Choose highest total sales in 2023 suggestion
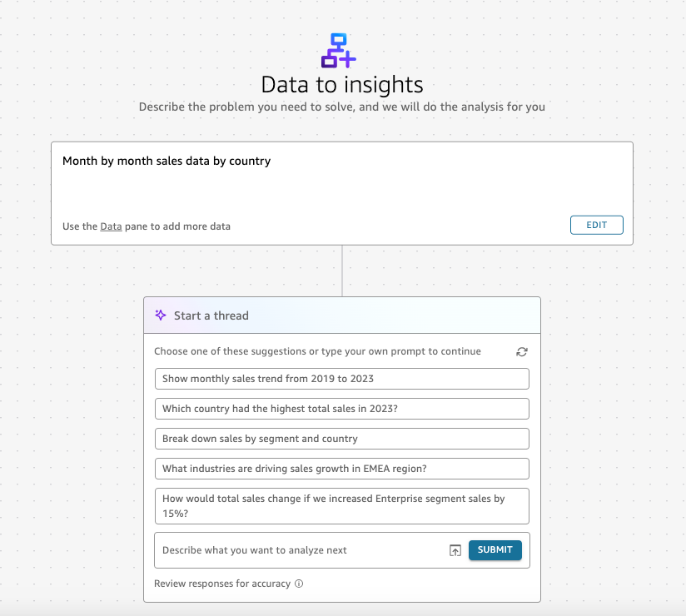Screen dimensions: 686x616 click(x=341, y=409)
